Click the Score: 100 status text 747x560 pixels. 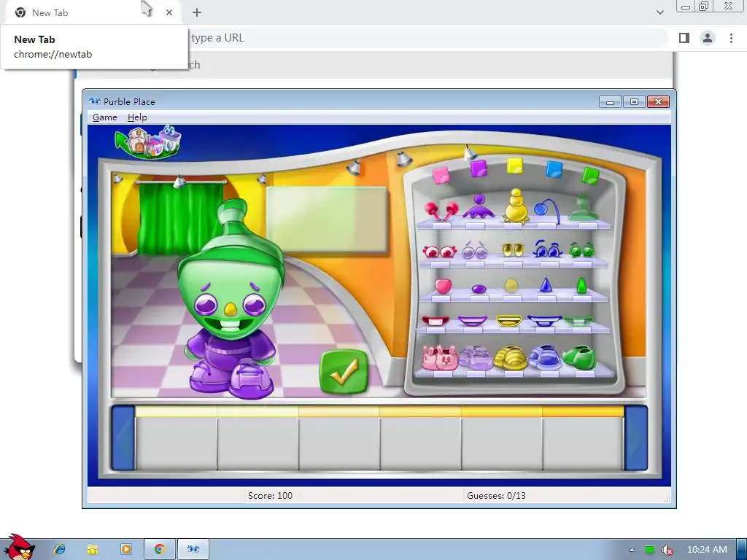pyautogui.click(x=270, y=495)
